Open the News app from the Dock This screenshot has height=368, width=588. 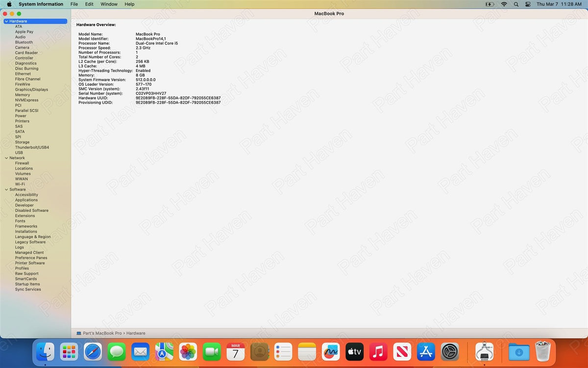pos(402,351)
